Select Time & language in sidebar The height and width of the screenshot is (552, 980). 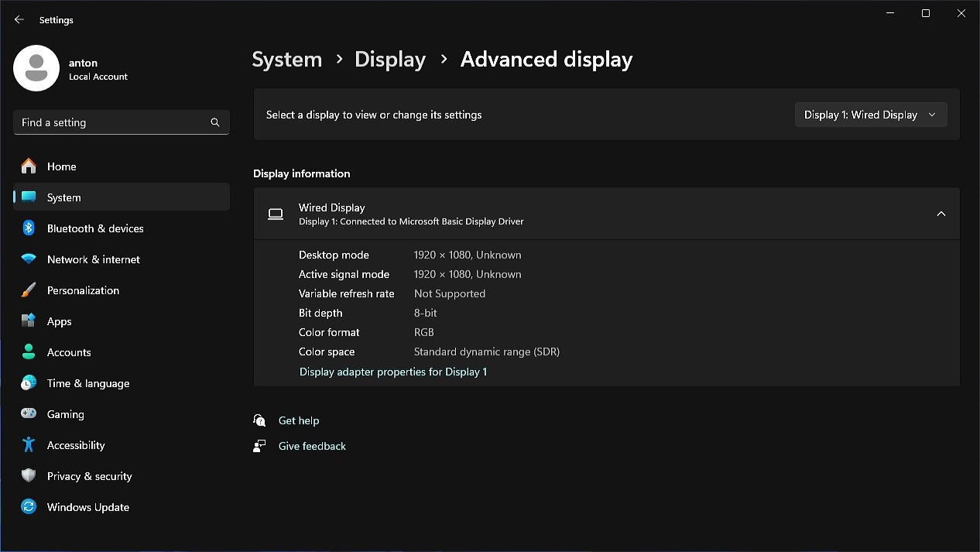[x=87, y=383]
